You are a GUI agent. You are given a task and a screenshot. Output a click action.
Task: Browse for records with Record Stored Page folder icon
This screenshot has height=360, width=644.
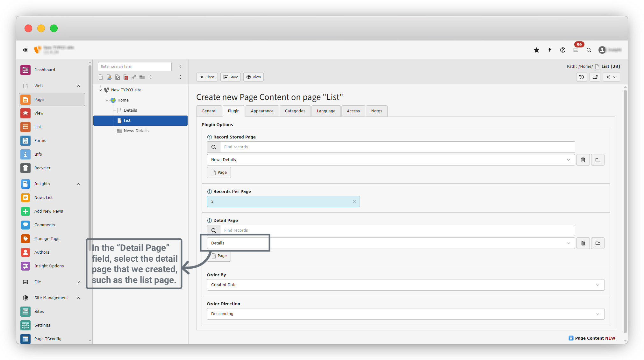[x=598, y=160]
